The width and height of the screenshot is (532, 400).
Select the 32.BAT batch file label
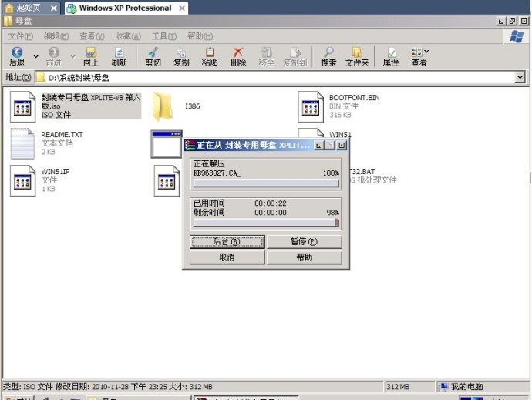pyautogui.click(x=362, y=171)
